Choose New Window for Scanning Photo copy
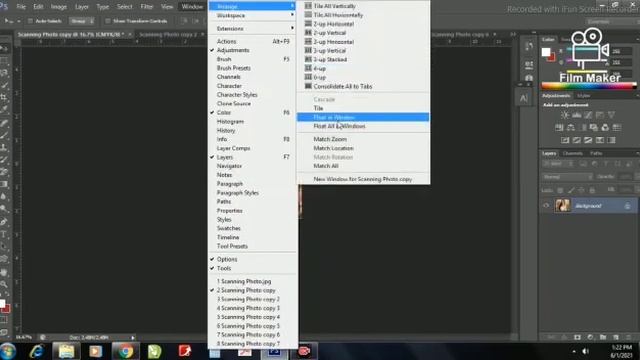The width and height of the screenshot is (640, 360). point(363,179)
